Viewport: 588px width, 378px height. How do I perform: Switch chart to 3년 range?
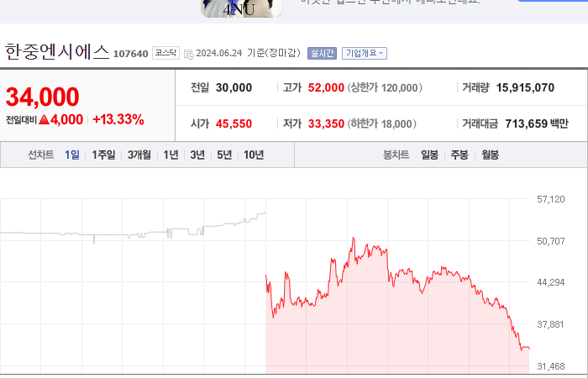pos(197,155)
